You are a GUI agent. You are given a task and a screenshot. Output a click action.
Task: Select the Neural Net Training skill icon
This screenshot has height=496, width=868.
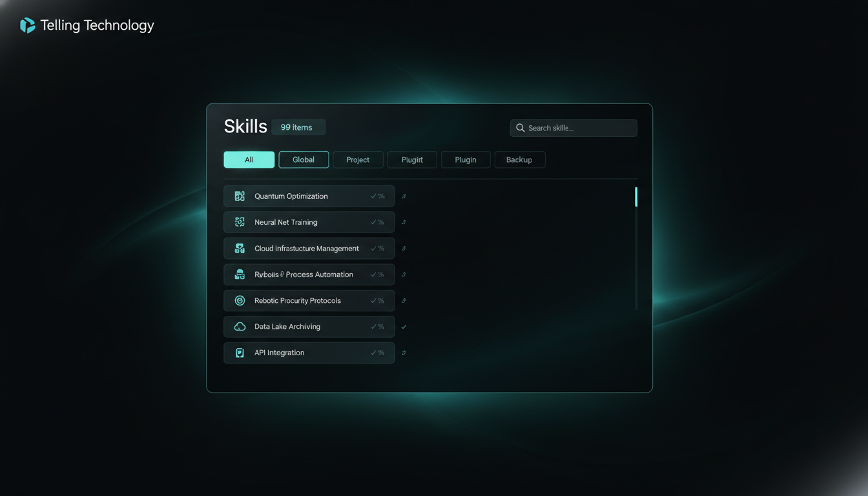[240, 222]
